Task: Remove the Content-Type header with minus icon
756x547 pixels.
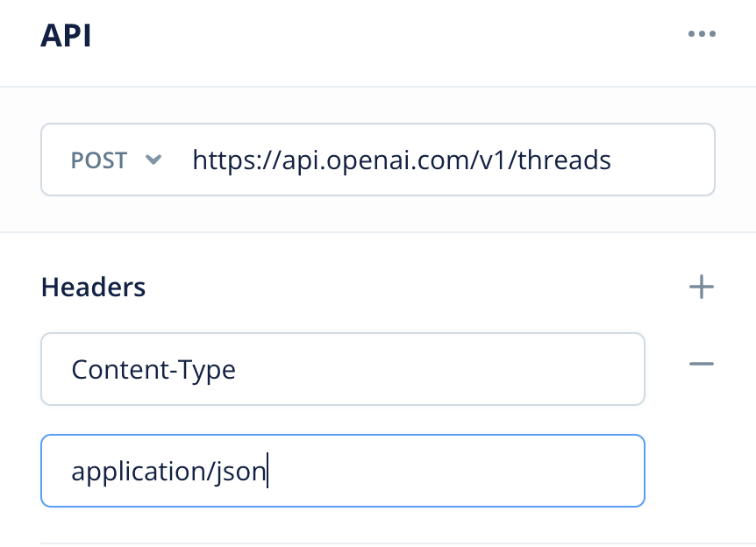Action: coord(702,364)
